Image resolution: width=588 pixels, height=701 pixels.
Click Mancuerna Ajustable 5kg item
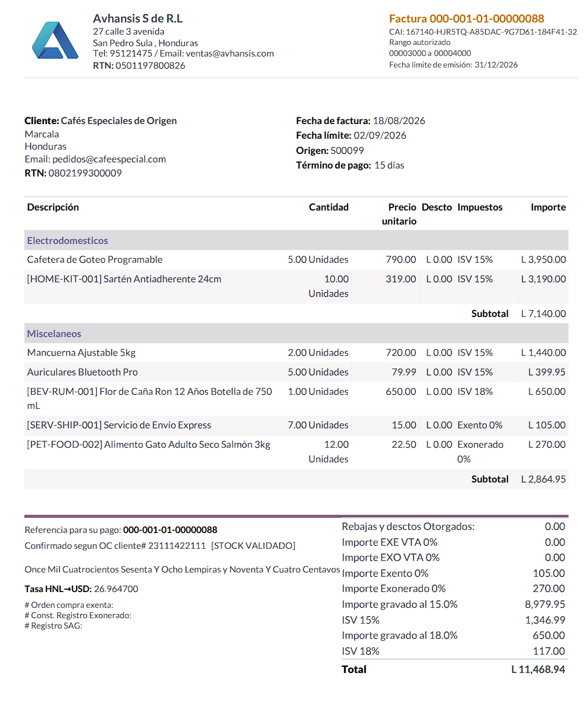click(x=82, y=353)
